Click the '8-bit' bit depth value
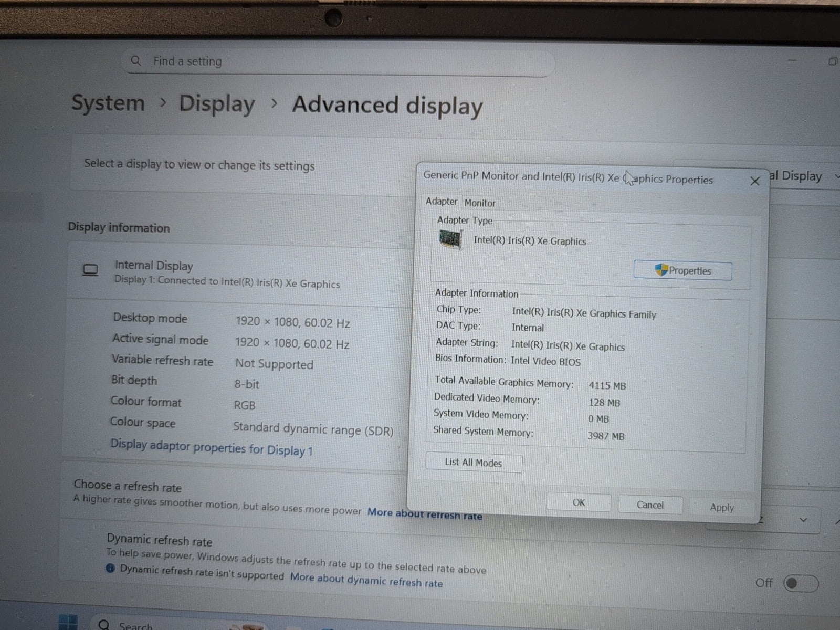Viewport: 840px width, 630px height. [x=247, y=384]
